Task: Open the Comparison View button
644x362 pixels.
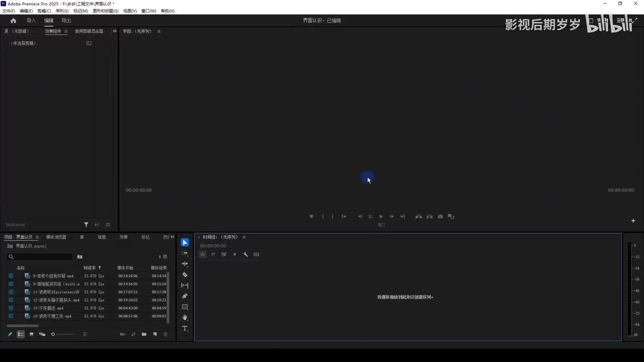Action: [x=451, y=217]
